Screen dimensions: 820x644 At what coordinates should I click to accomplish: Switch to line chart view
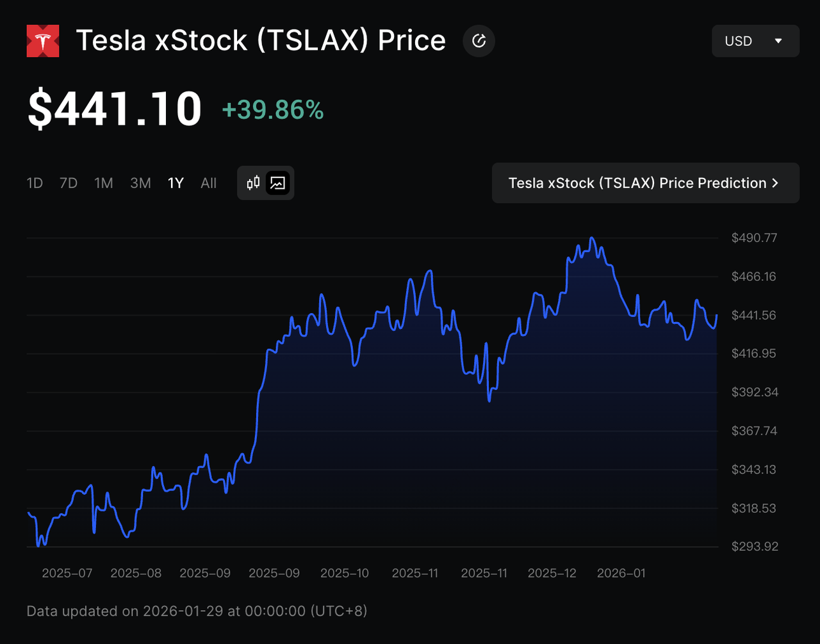click(x=277, y=183)
